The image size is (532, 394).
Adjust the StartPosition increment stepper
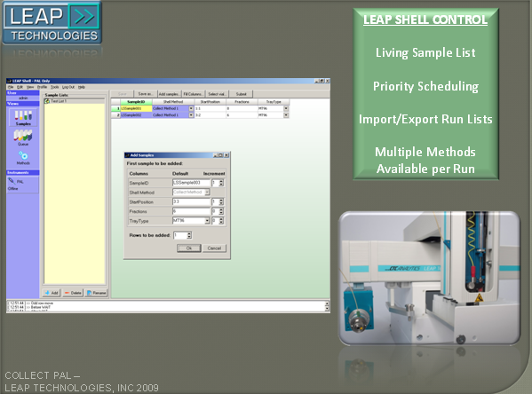(221, 202)
